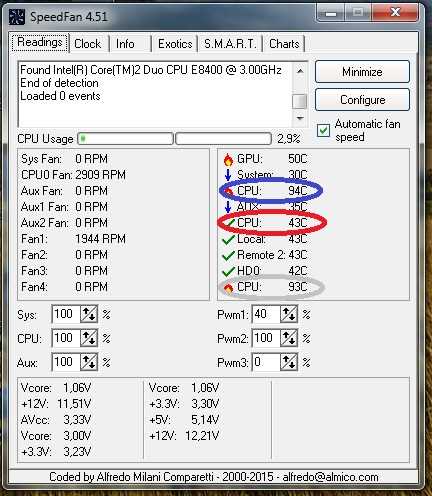Click the second CPU Usage progress bar
This screenshot has height=496, width=432.
click(x=223, y=138)
